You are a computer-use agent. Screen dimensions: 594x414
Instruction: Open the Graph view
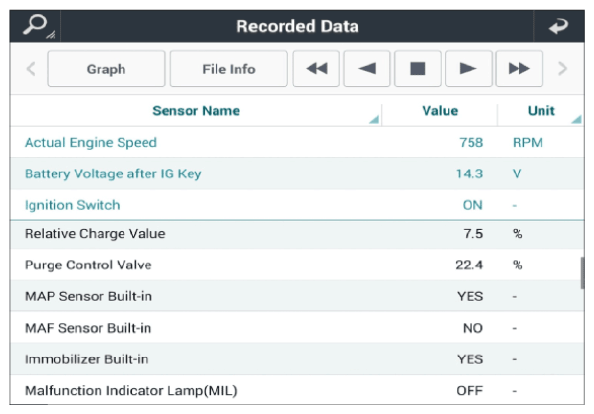pyautogui.click(x=106, y=69)
